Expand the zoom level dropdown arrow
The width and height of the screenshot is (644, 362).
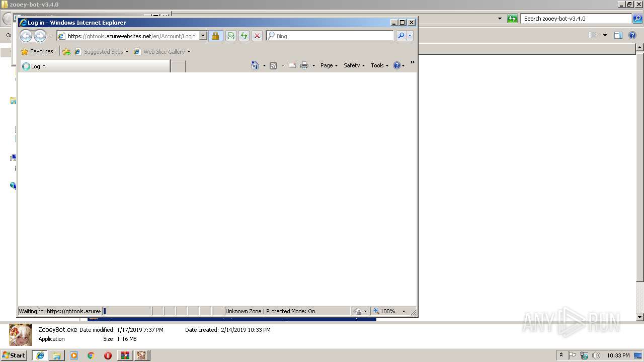click(404, 311)
